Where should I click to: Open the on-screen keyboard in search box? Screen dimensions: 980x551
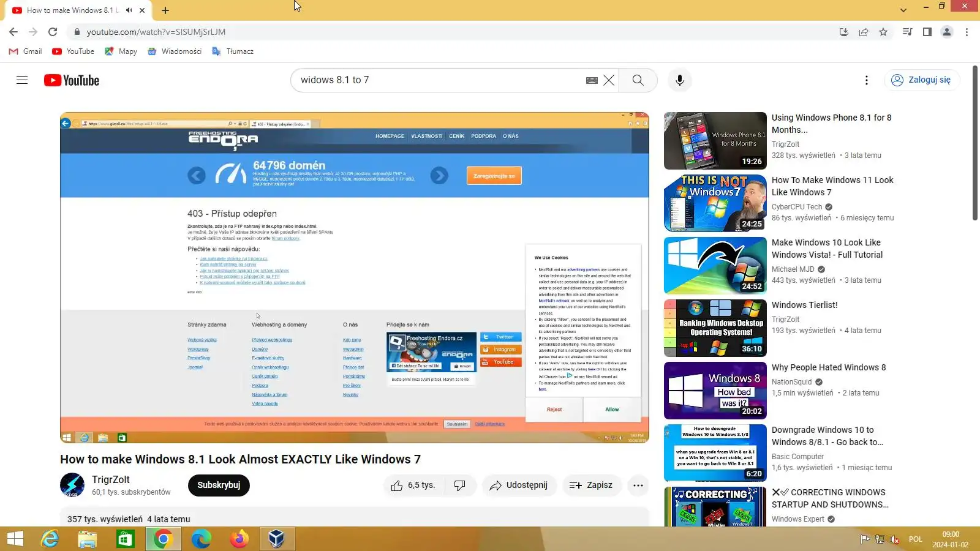[592, 80]
